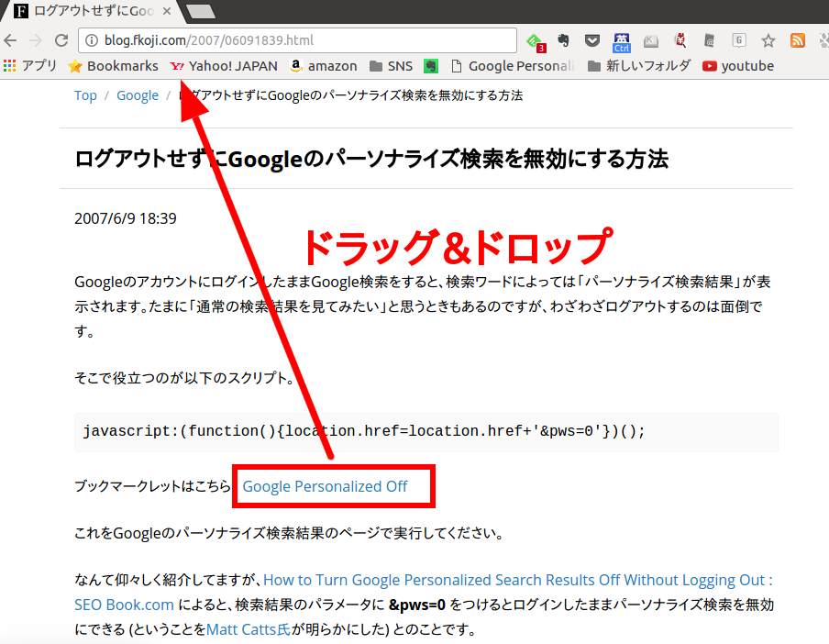Click the Pocket save extension icon
829x644 pixels.
(x=592, y=40)
